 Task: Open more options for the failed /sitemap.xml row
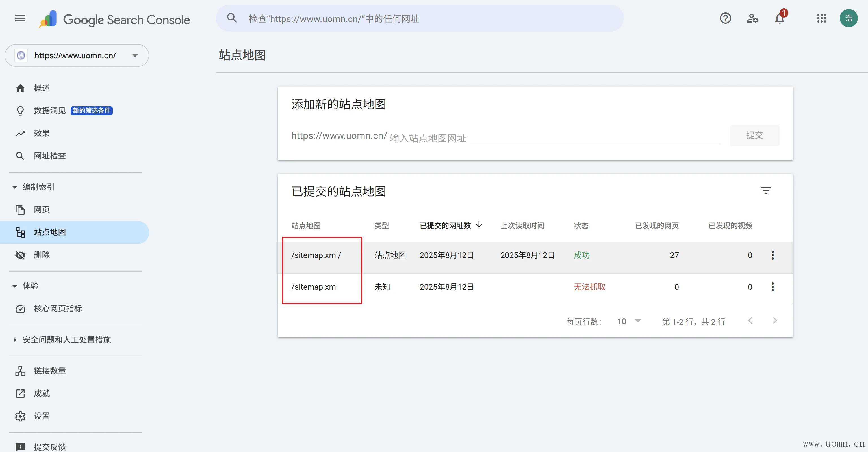pyautogui.click(x=773, y=287)
